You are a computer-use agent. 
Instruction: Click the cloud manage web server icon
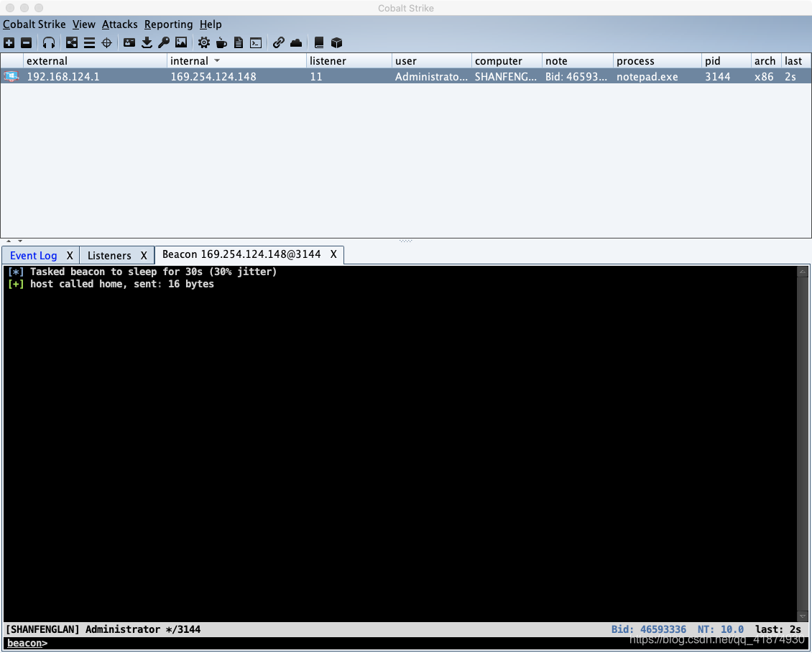(x=296, y=43)
